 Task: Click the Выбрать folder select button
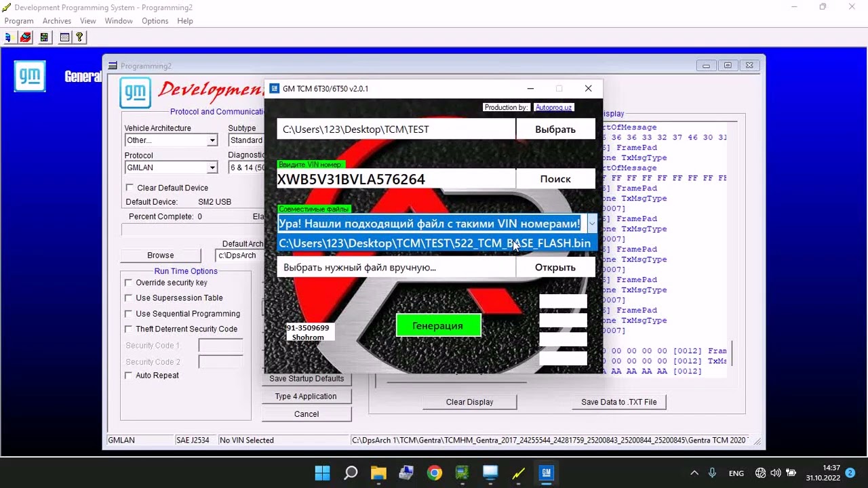[555, 129]
